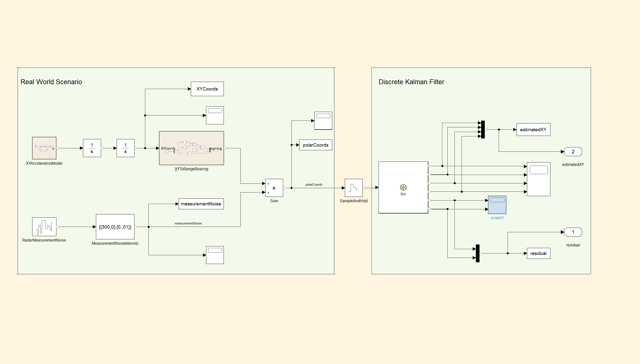
Task: Select the highlighted scope3 block
Action: [x=497, y=205]
